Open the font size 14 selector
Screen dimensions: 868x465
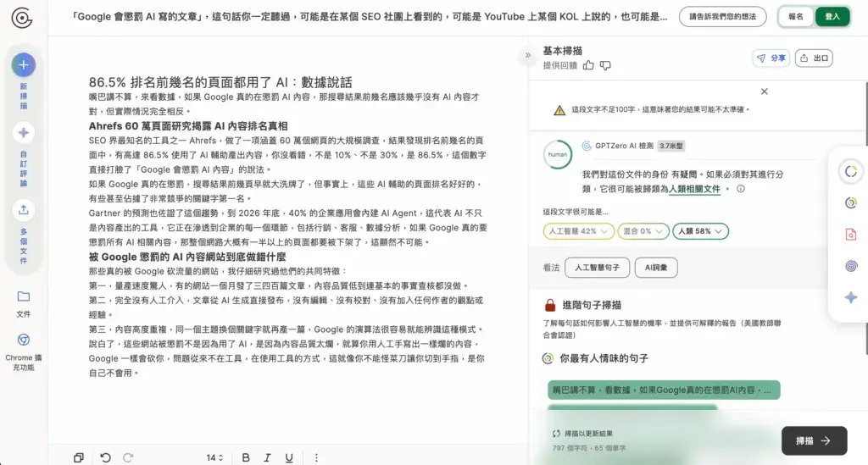point(214,457)
